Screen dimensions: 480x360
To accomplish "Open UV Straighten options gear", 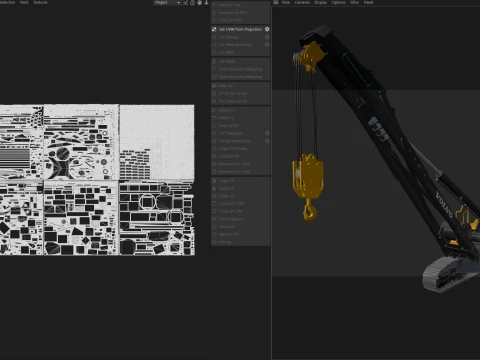I will click(267, 133).
